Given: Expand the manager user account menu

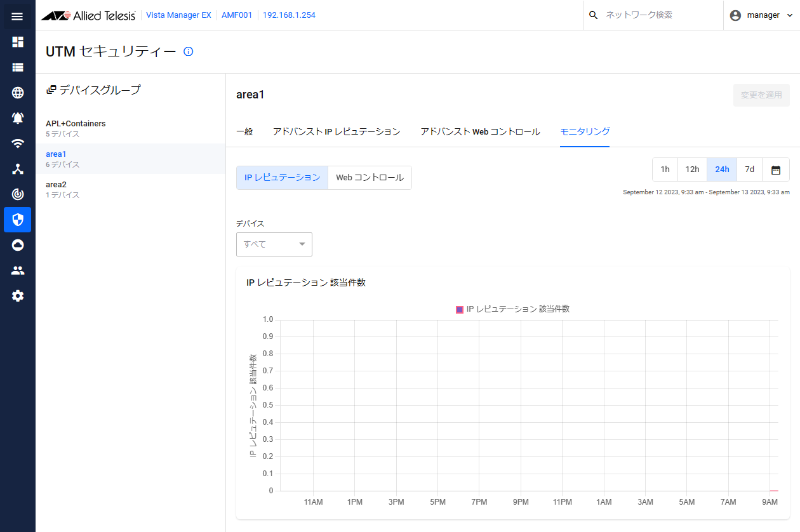Looking at the screenshot, I should (761, 15).
